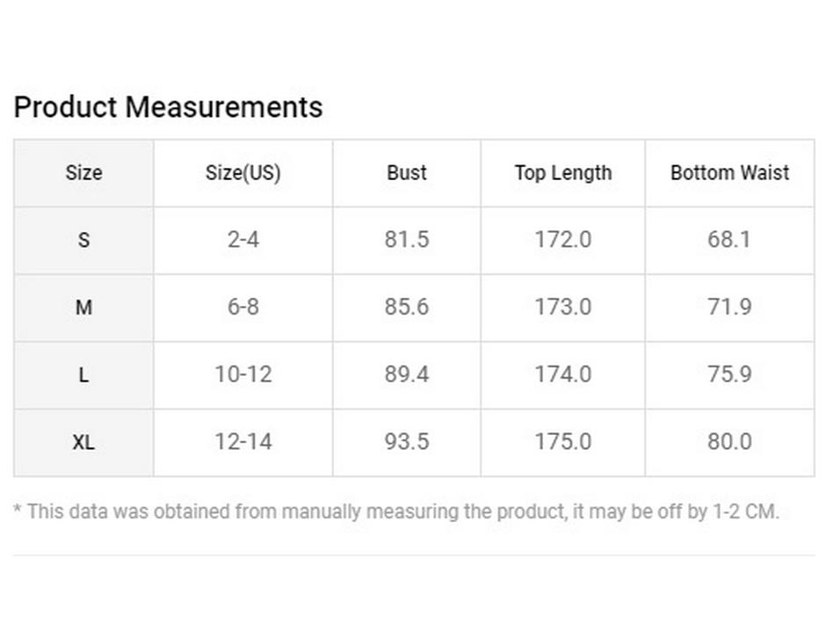This screenshot has width=840, height=630.
Task: Click the 173.0 top length value
Action: pyautogui.click(x=562, y=308)
